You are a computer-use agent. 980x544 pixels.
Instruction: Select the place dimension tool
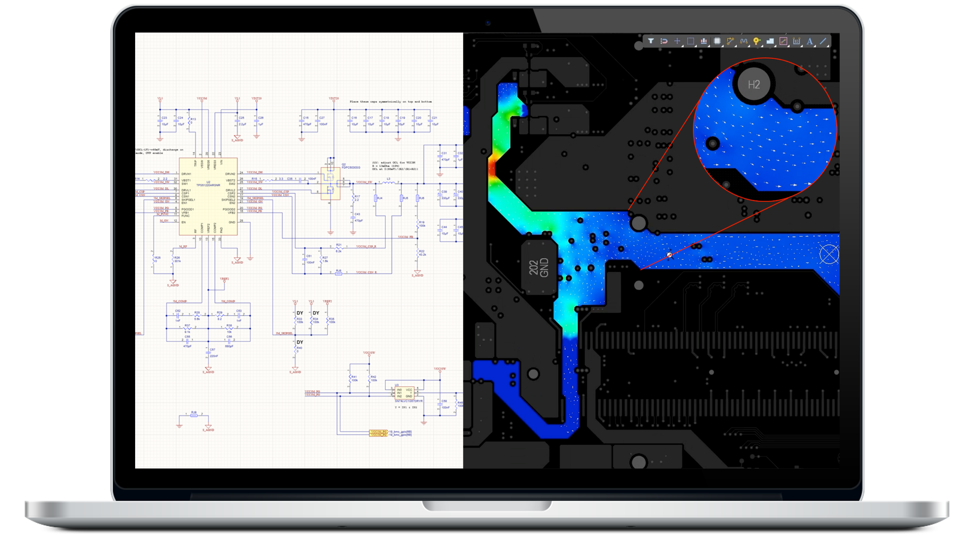click(x=797, y=41)
